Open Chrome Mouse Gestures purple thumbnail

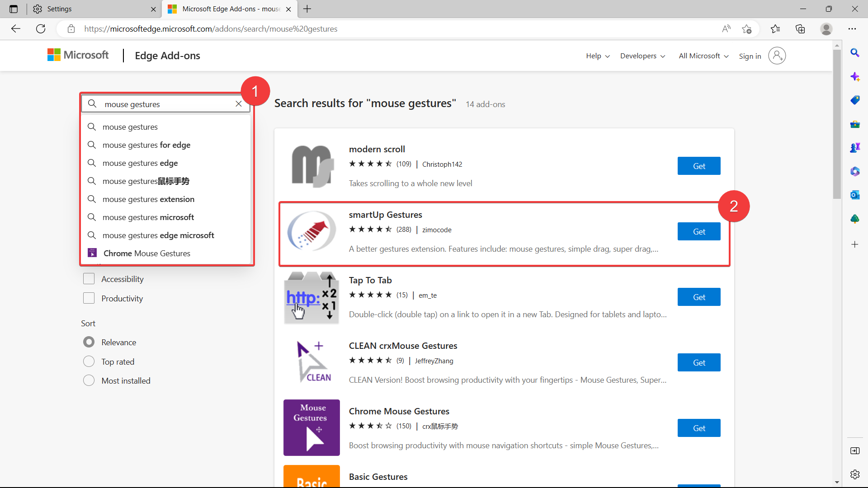pyautogui.click(x=311, y=427)
